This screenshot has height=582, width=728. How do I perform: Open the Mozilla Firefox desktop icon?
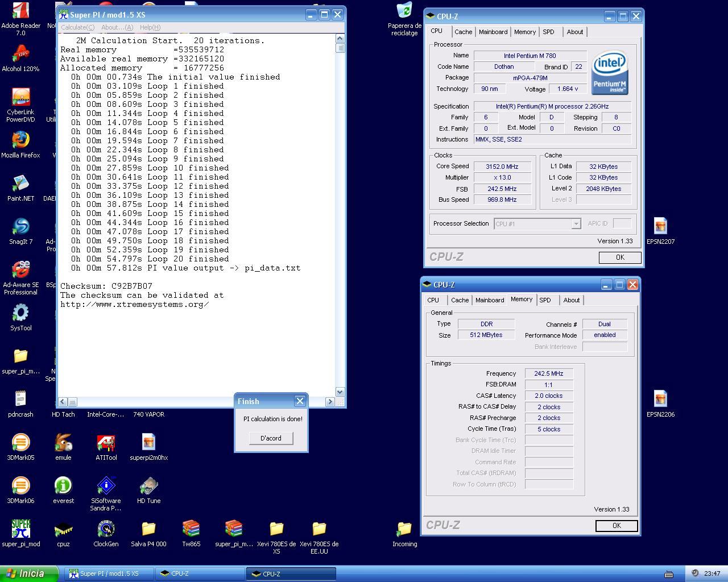coord(20,140)
